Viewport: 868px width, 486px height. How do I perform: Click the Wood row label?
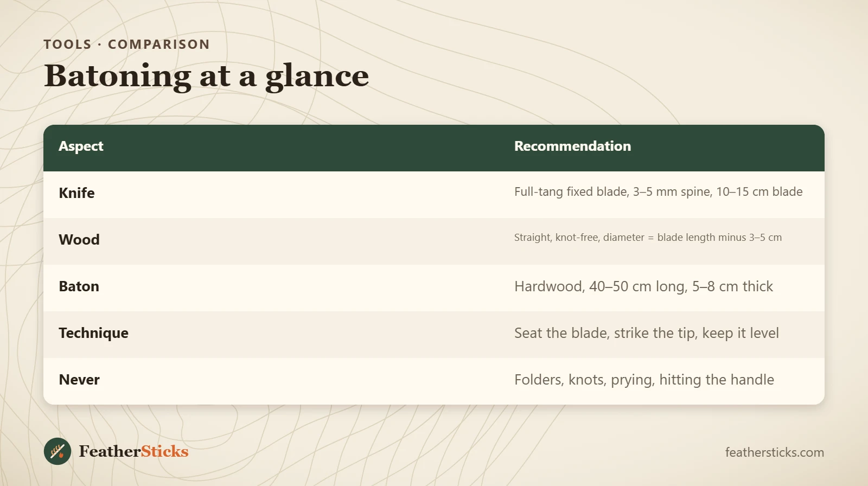(x=79, y=240)
